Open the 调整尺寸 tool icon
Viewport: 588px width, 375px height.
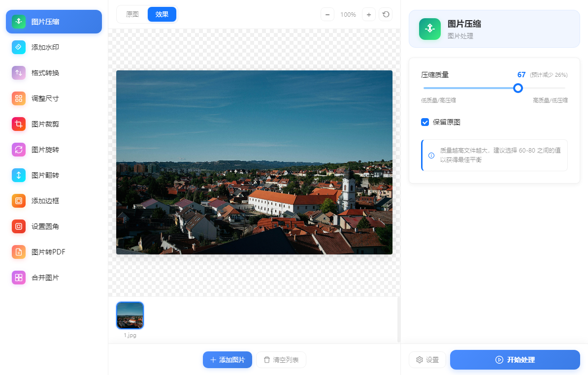pos(19,98)
